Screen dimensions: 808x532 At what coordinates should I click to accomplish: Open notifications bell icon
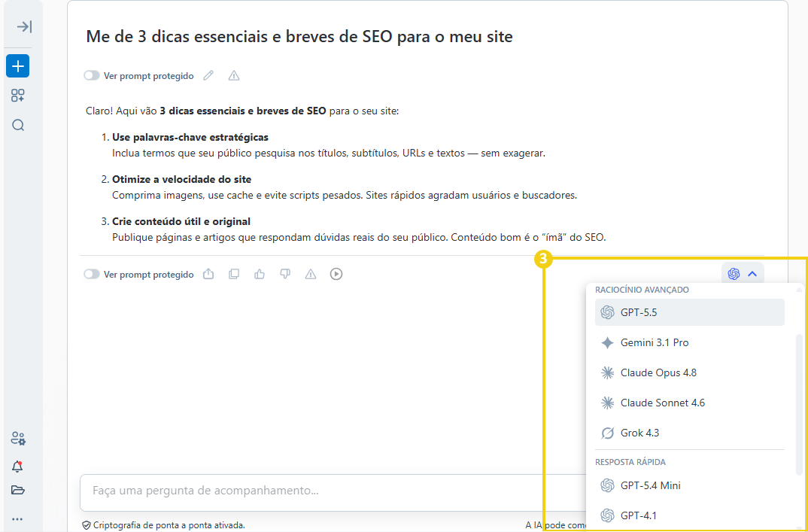coord(17,467)
